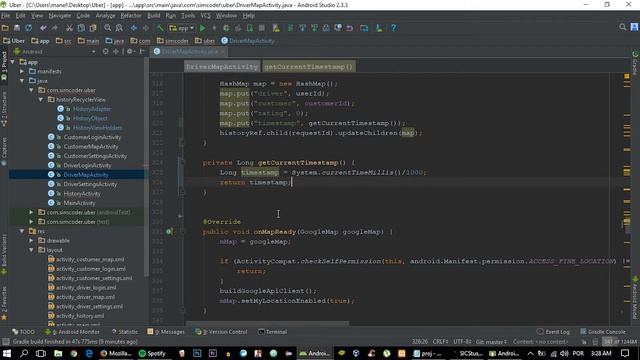Click the Hide Project panel icon
Image resolution: width=640 pixels, height=360 pixels.
(142, 52)
